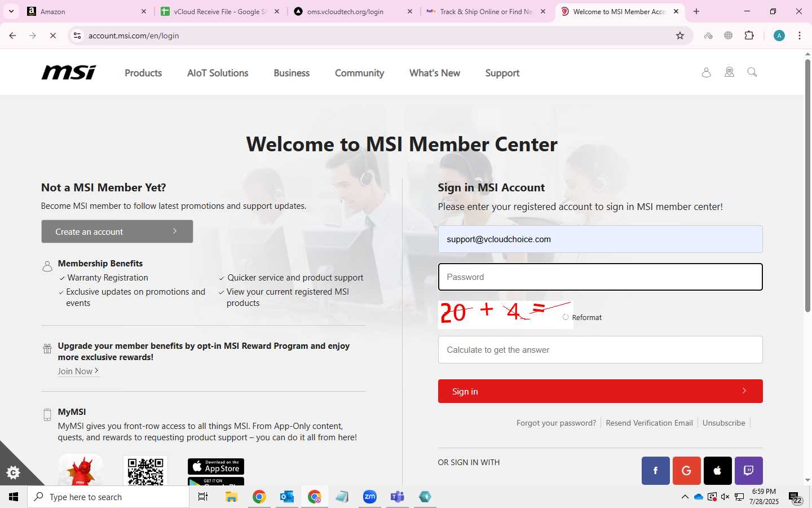Click Reformat captcha refresh icon
This screenshot has height=508, width=812.
click(566, 317)
